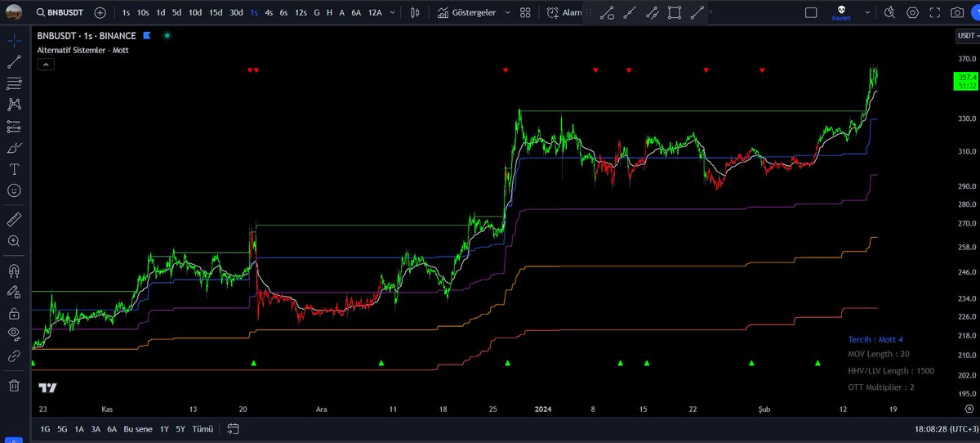Click the plus compare-symbol button
The height and width of the screenshot is (443, 980).
100,13
